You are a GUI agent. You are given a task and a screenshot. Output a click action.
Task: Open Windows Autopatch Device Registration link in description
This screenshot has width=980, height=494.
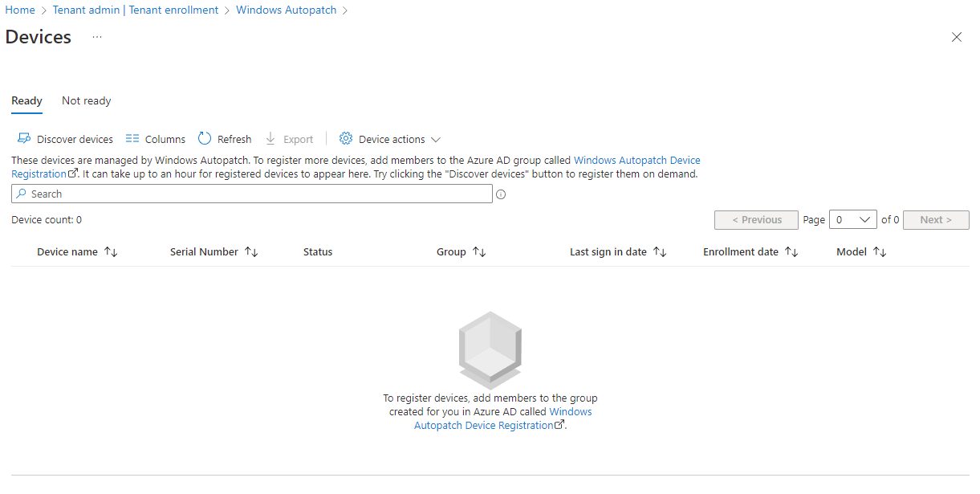pyautogui.click(x=637, y=161)
